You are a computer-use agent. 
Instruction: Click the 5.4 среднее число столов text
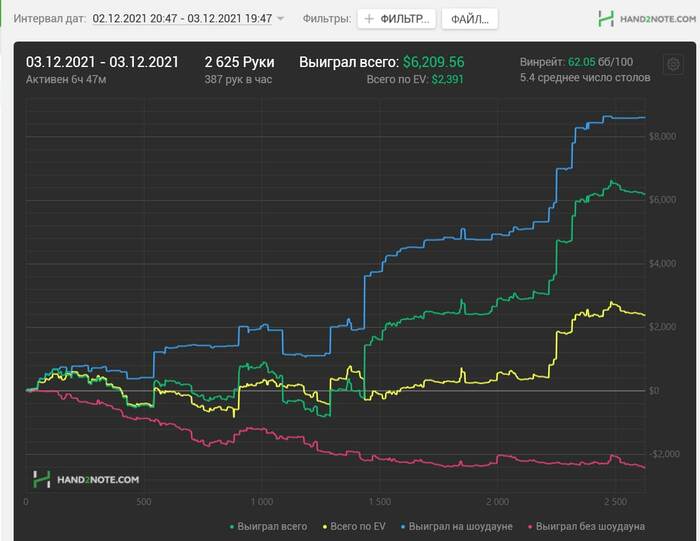coord(585,78)
